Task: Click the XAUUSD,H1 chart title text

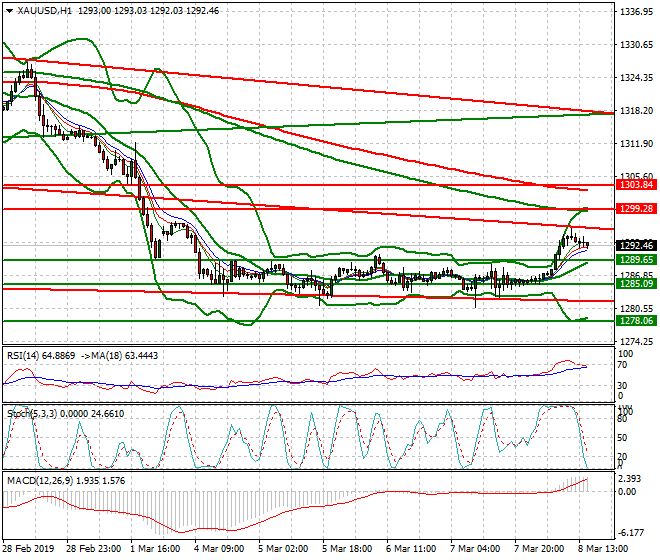Action: click(x=45, y=11)
